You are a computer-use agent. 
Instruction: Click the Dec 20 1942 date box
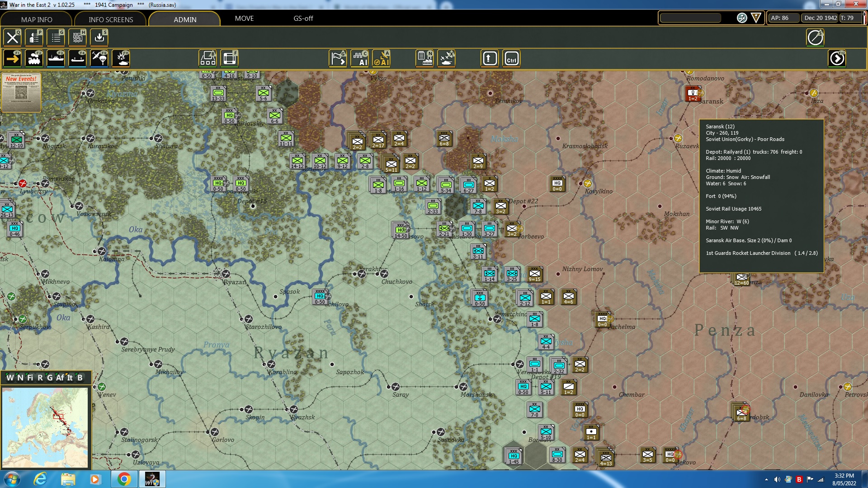pyautogui.click(x=820, y=18)
